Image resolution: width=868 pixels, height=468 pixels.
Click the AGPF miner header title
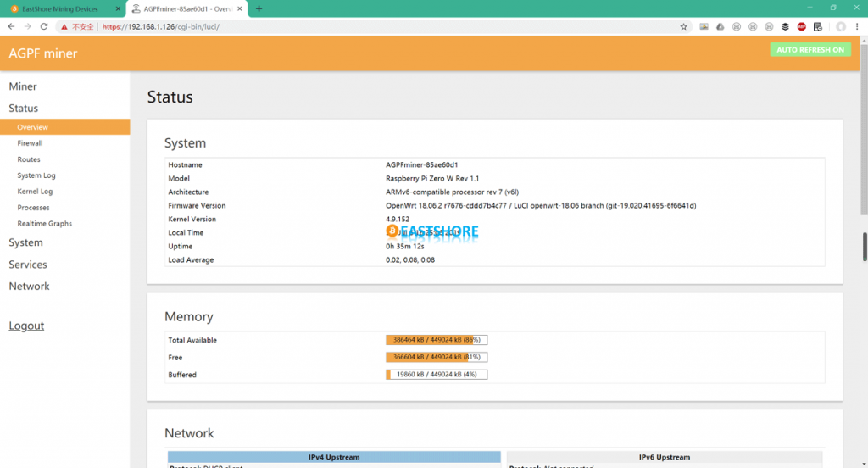point(43,53)
